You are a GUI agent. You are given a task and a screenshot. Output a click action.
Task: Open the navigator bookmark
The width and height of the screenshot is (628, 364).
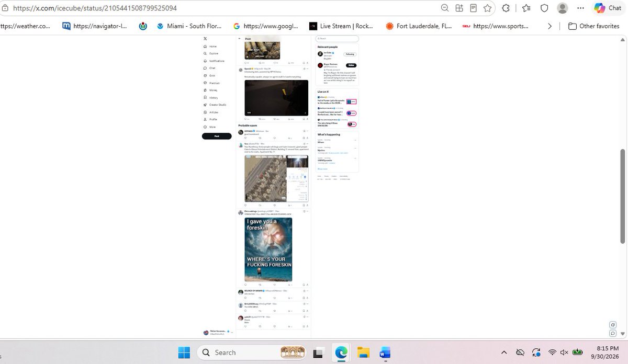[x=95, y=26]
